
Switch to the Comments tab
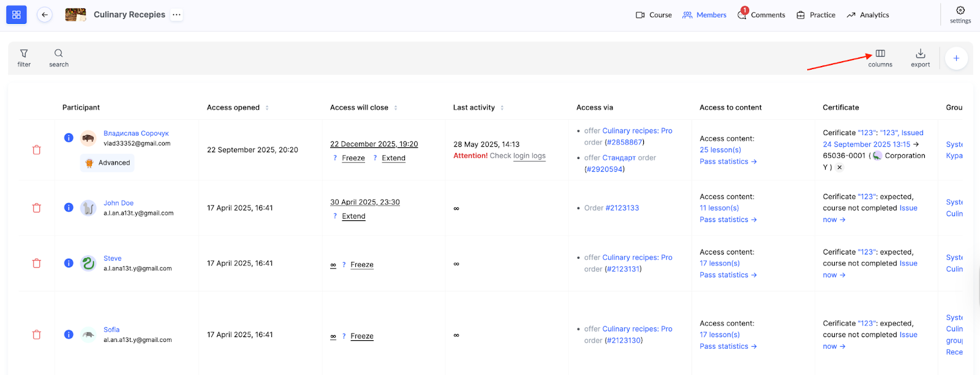point(762,15)
